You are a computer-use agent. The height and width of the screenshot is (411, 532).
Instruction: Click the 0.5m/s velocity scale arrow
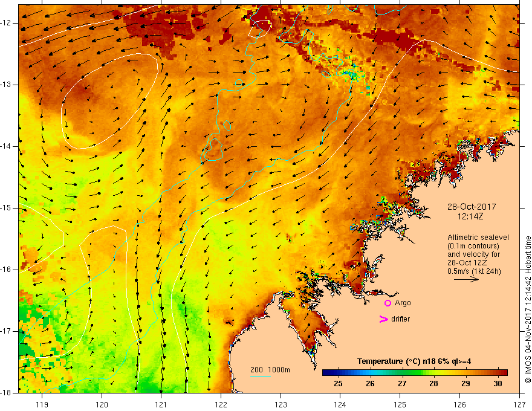[466, 279]
